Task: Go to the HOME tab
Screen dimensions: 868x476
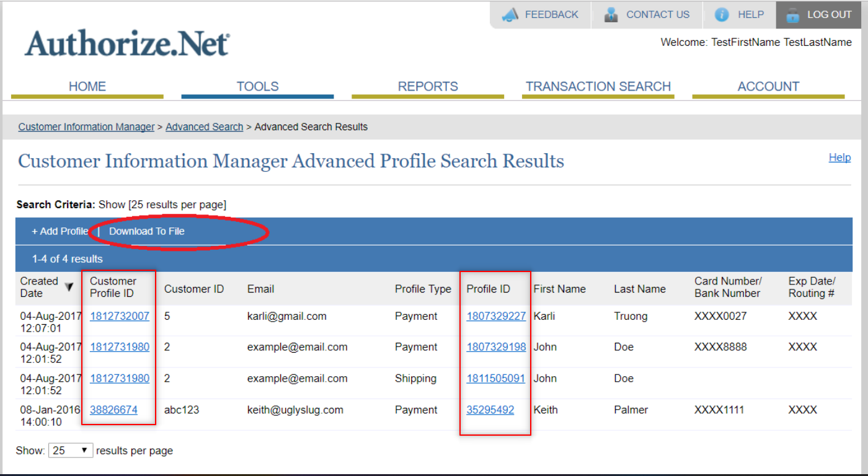Action: 87,87
